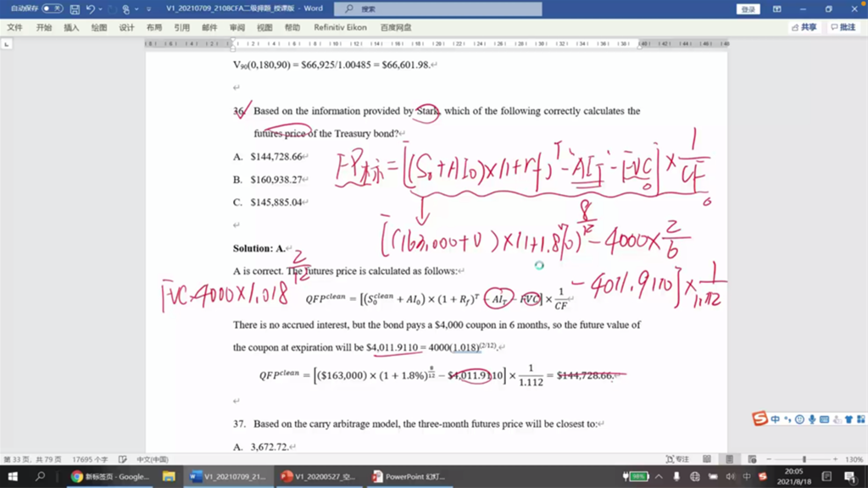Open Sogou soft keyboard icon

[x=824, y=419]
